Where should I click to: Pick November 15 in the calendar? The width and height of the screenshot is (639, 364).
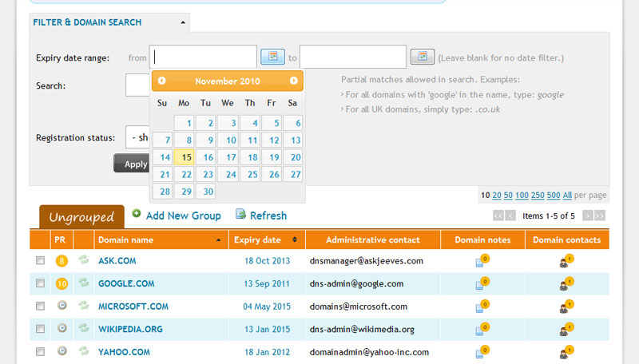[184, 157]
